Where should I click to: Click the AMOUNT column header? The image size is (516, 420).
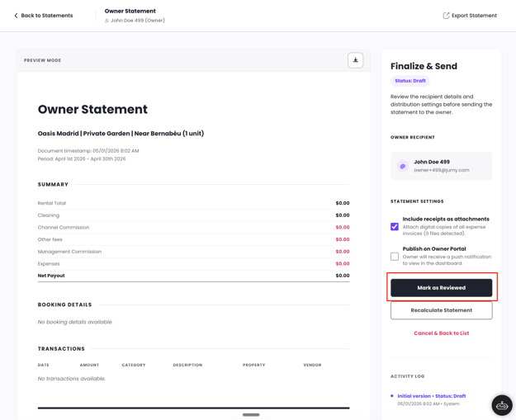[89, 365]
